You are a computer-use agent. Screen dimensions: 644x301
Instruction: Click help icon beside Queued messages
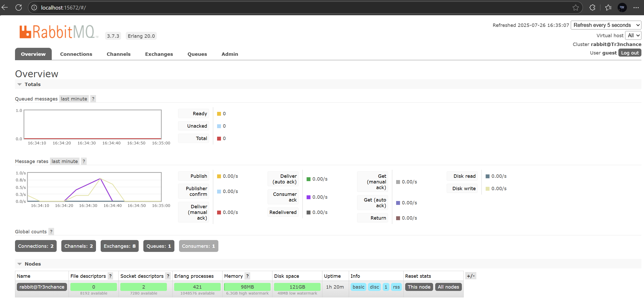[93, 99]
